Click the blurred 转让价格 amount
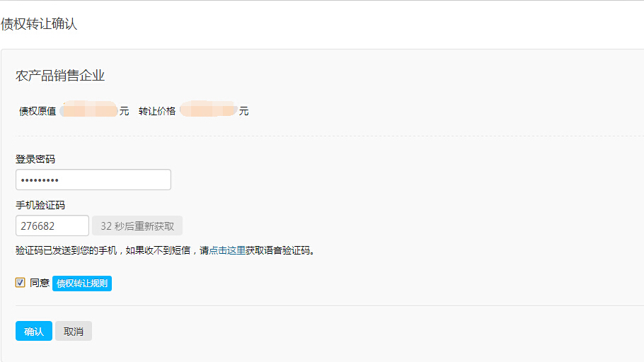The image size is (644, 362). 208,110
